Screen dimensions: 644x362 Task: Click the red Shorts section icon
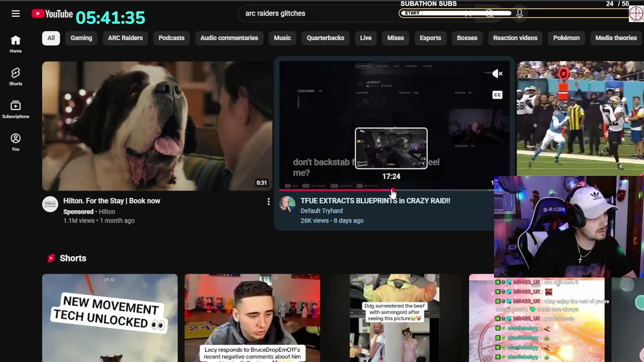51,258
